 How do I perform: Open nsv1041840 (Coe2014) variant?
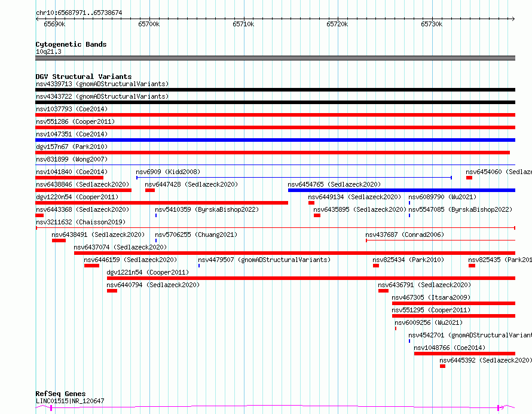(x=72, y=172)
